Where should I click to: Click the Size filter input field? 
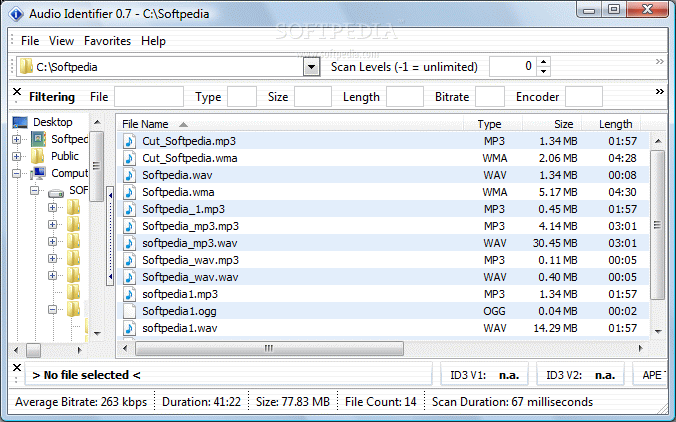coord(313,97)
